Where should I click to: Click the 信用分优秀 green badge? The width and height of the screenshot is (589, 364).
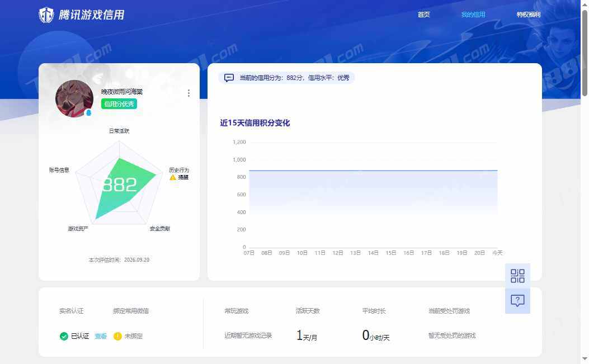pos(119,104)
